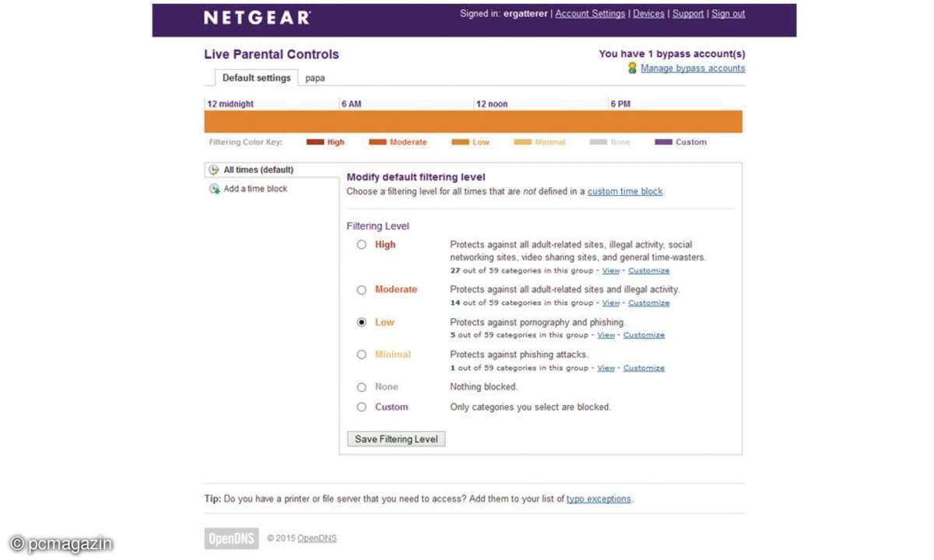Click the orange timeline filtering bar

[x=473, y=122]
